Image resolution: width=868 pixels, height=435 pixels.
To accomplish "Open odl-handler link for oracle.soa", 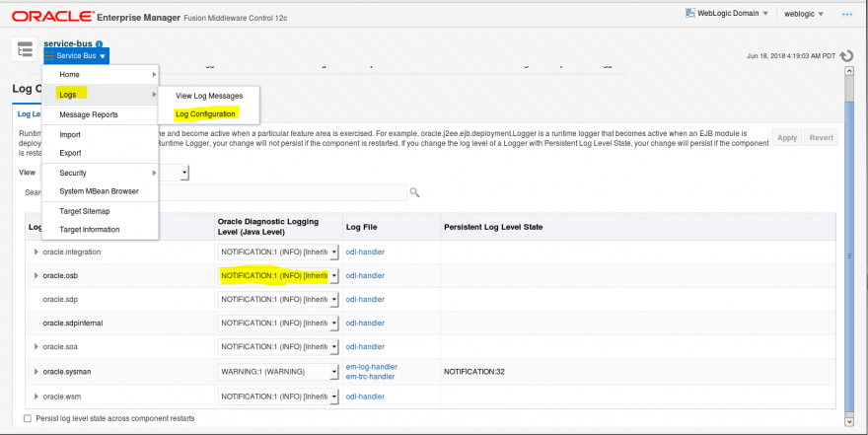I will point(365,347).
